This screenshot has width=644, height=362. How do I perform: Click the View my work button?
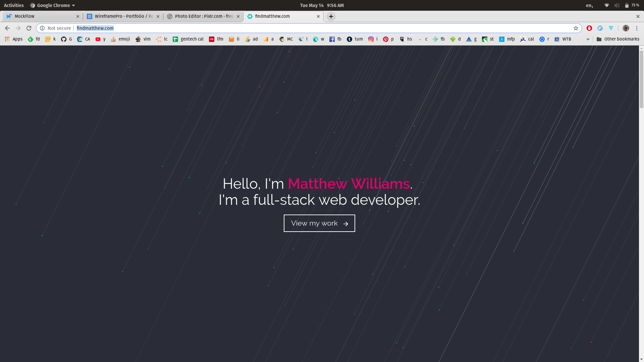tap(319, 223)
